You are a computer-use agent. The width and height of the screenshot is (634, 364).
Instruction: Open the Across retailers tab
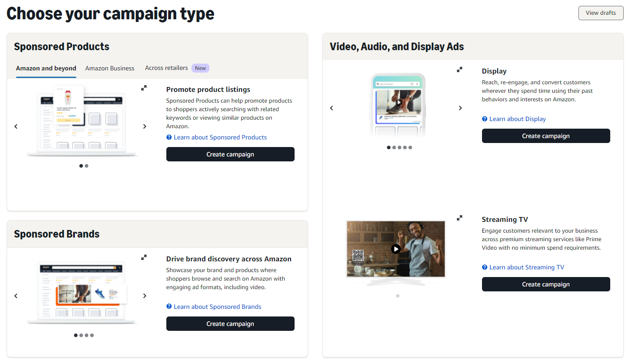point(166,68)
